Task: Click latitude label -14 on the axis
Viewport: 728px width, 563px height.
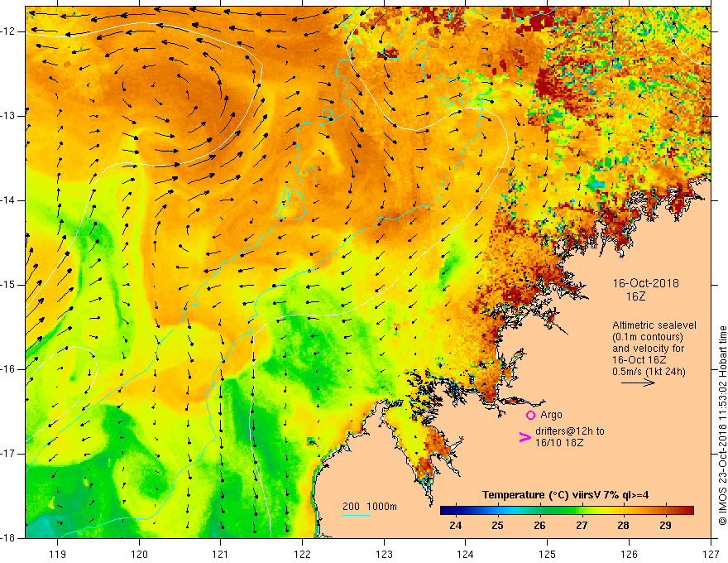Action: [x=8, y=200]
